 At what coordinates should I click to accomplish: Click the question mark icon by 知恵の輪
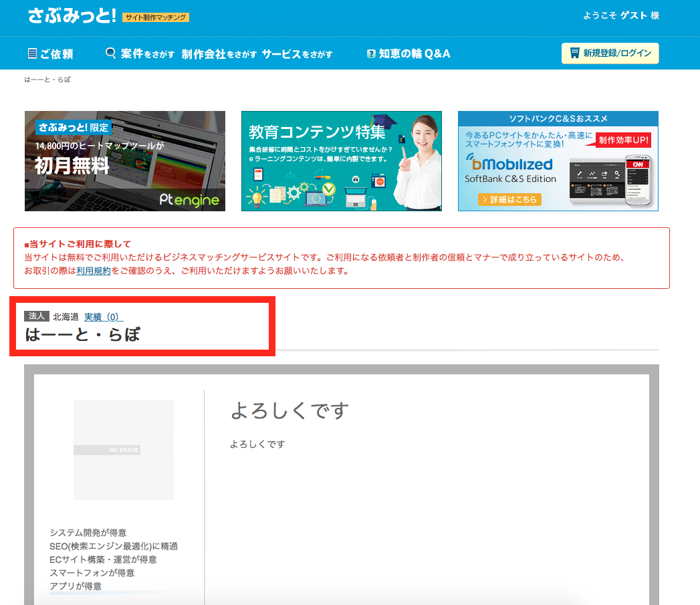[x=371, y=54]
